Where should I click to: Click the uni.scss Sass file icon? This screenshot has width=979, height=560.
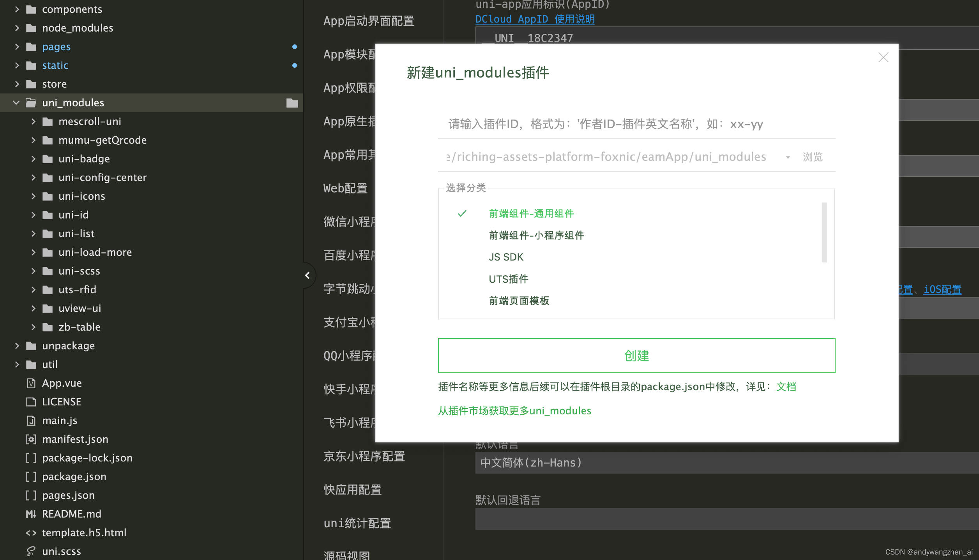point(31,551)
